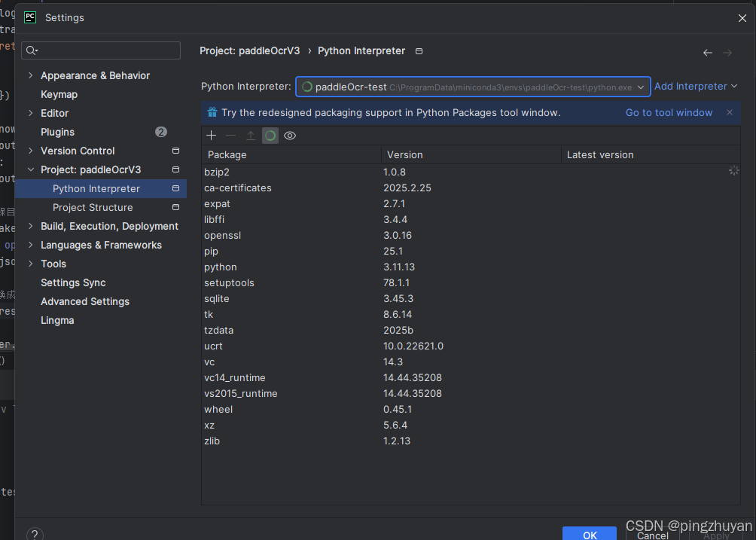Image resolution: width=756 pixels, height=540 pixels.
Task: Select the libffi package row
Action: pos(471,219)
